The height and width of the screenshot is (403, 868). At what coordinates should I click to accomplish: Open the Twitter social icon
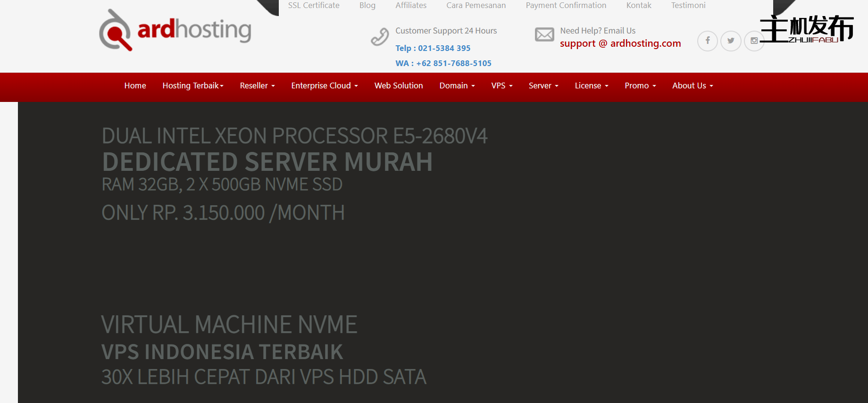[731, 41]
